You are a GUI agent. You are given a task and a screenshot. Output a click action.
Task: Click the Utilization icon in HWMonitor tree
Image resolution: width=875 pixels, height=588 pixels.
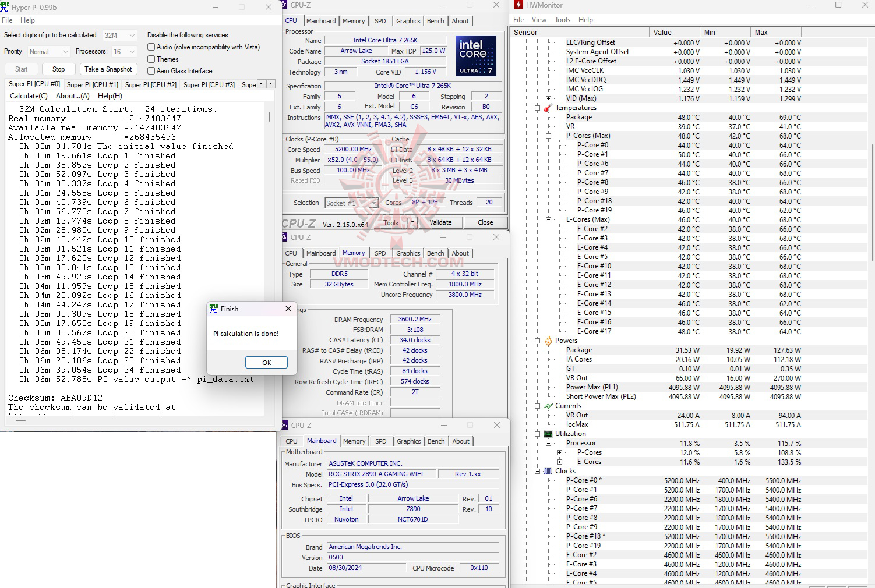point(548,434)
